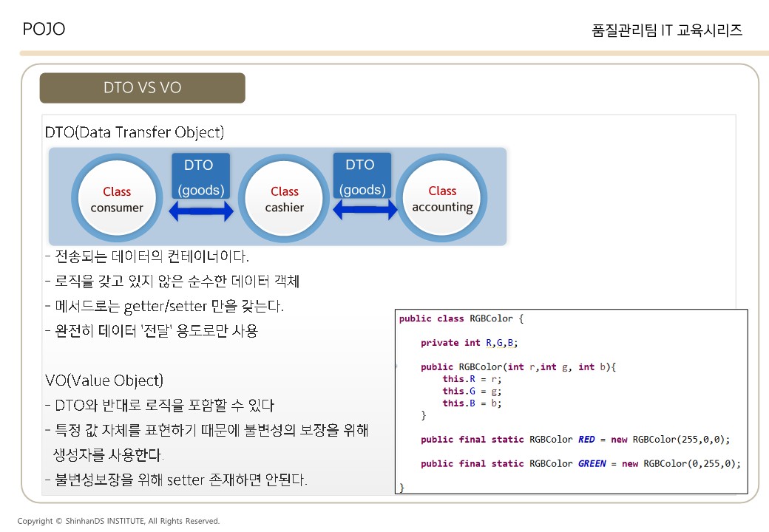Screen dimensions: 769x532
Task: Click the Class accounting circle
Action: (x=442, y=199)
